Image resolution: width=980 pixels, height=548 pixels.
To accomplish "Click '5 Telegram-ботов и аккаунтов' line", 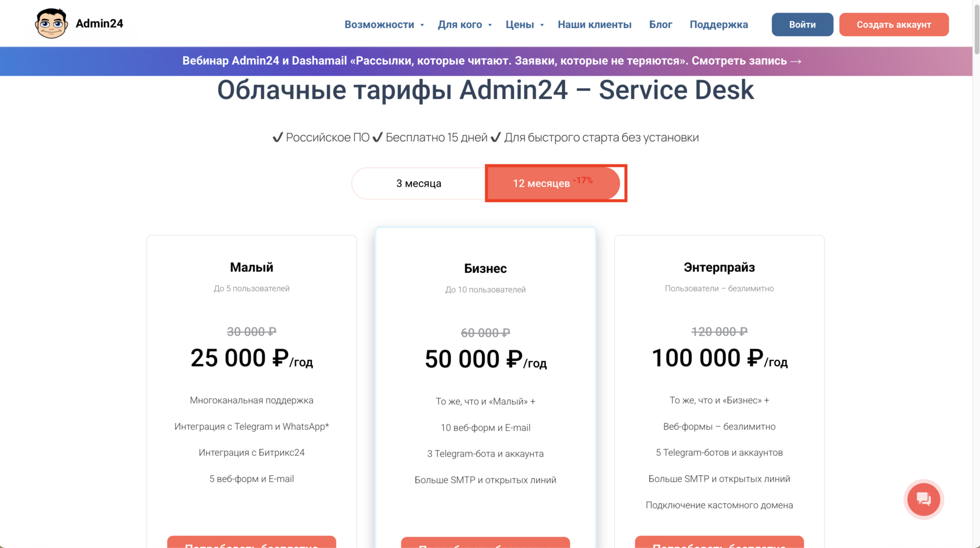I will point(719,452).
